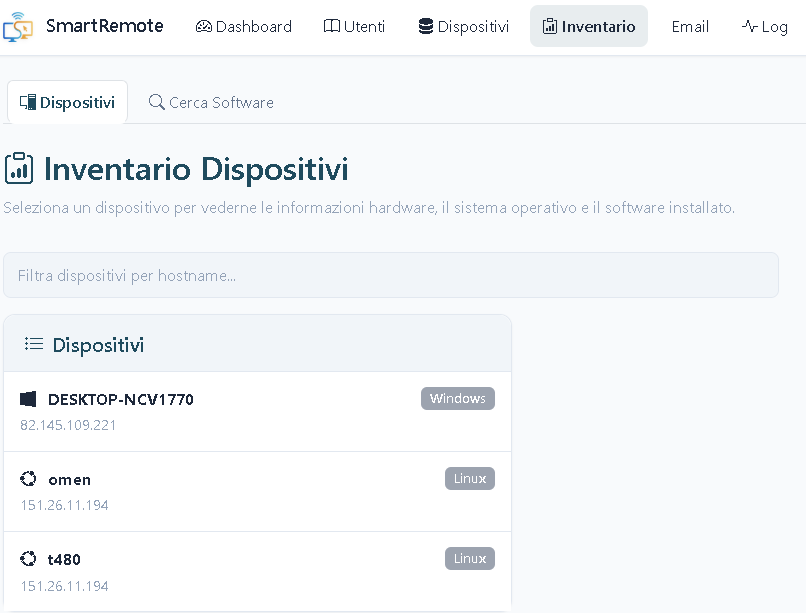Click the Linux icon next to omen
The height and width of the screenshot is (613, 806).
point(28,478)
